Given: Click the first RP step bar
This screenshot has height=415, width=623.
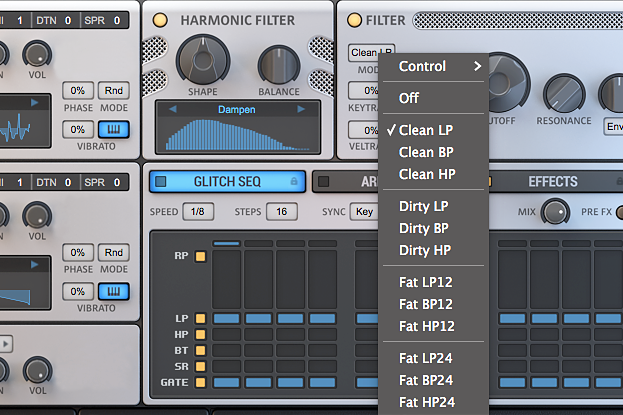Looking at the screenshot, I should [226, 279].
